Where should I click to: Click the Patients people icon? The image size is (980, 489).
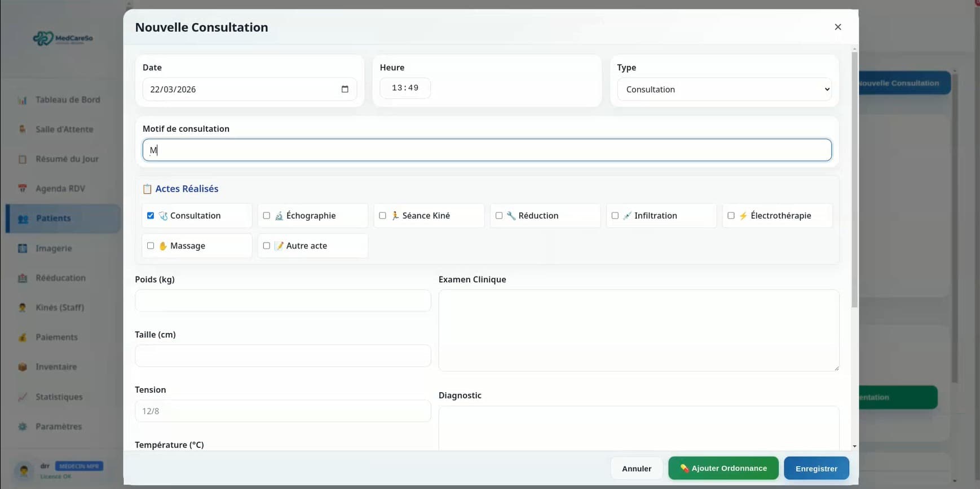click(23, 219)
